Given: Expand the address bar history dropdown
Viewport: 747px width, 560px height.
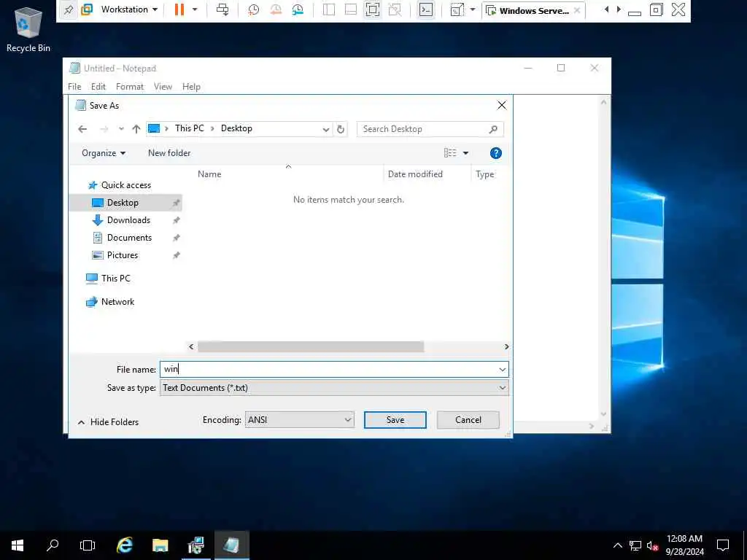Looking at the screenshot, I should tap(326, 129).
